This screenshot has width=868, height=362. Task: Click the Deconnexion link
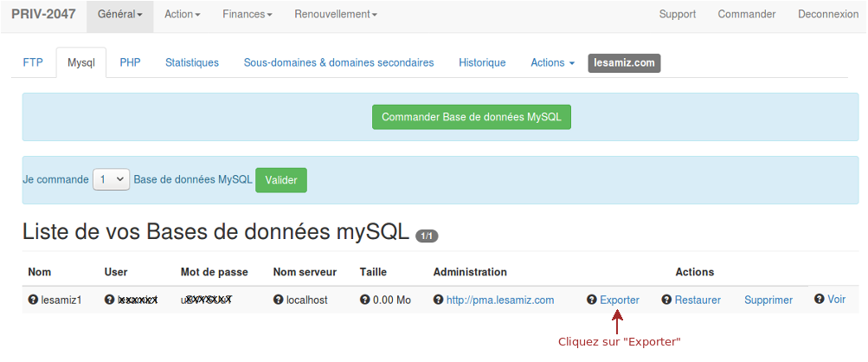[828, 15]
